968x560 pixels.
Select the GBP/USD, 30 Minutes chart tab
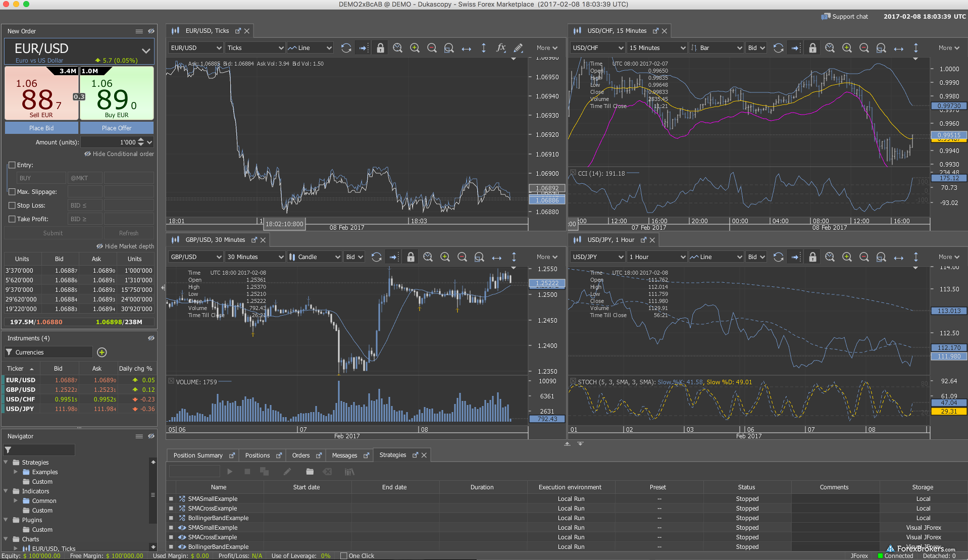215,240
